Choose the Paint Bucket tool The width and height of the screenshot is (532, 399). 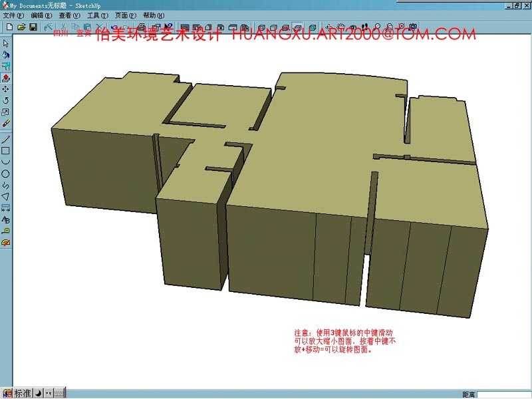tap(6, 55)
